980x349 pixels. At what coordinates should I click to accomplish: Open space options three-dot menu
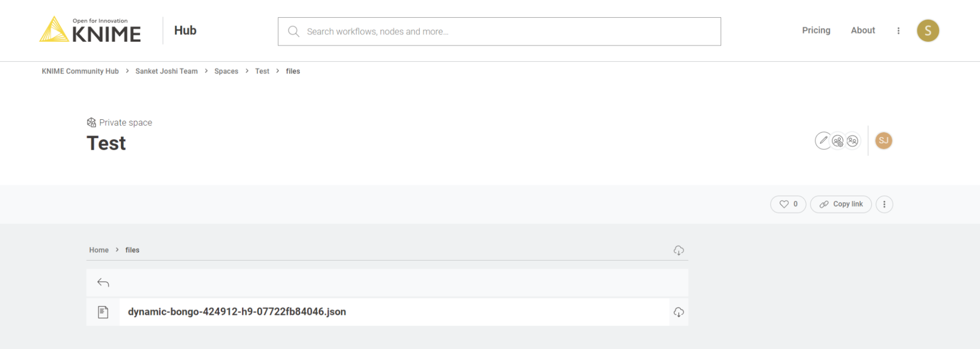[884, 204]
